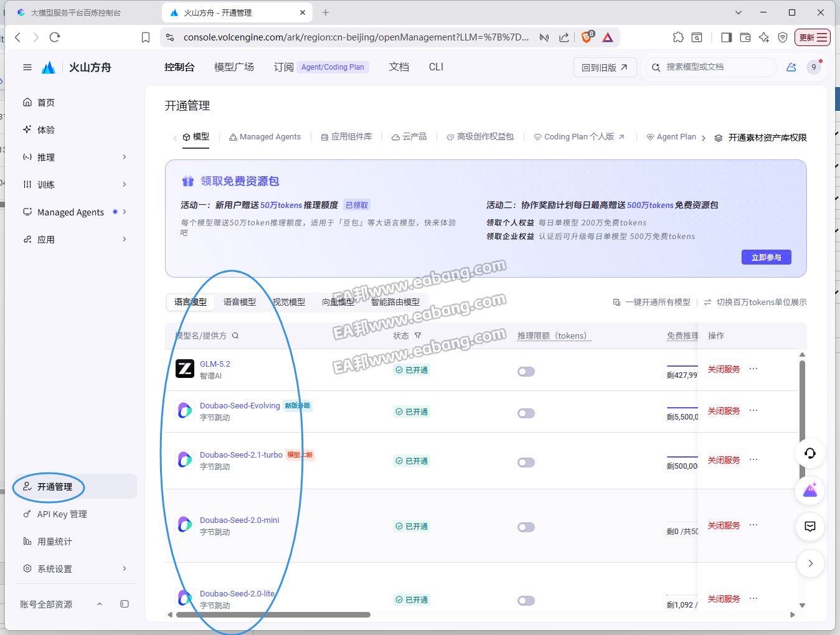
Task: Toggle inference limit switch for GLM-5.2
Action: tap(526, 372)
